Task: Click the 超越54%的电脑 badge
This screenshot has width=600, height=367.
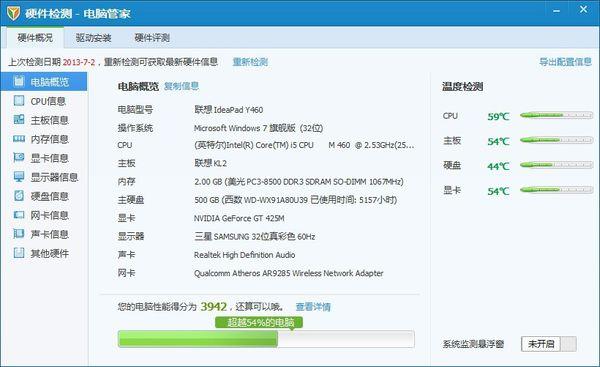Action: tap(259, 322)
